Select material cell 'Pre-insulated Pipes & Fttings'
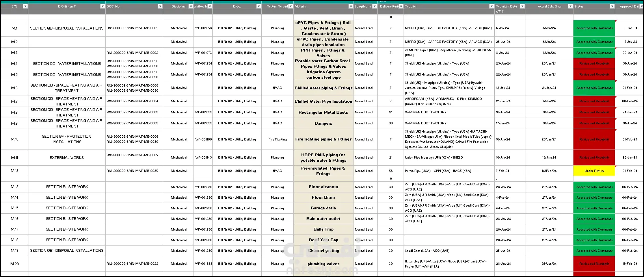 tap(323, 171)
